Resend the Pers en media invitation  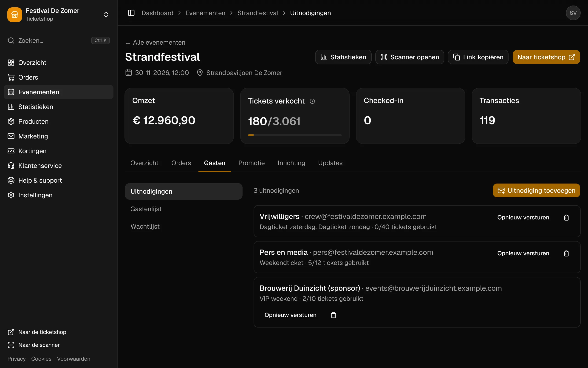point(523,253)
